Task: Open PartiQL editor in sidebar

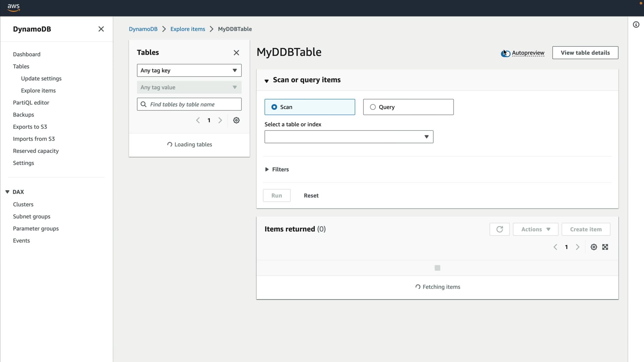Action: click(x=31, y=103)
